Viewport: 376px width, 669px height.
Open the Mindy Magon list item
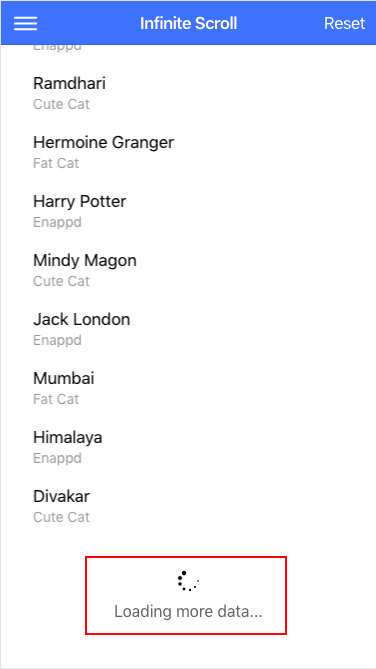pyautogui.click(x=188, y=270)
